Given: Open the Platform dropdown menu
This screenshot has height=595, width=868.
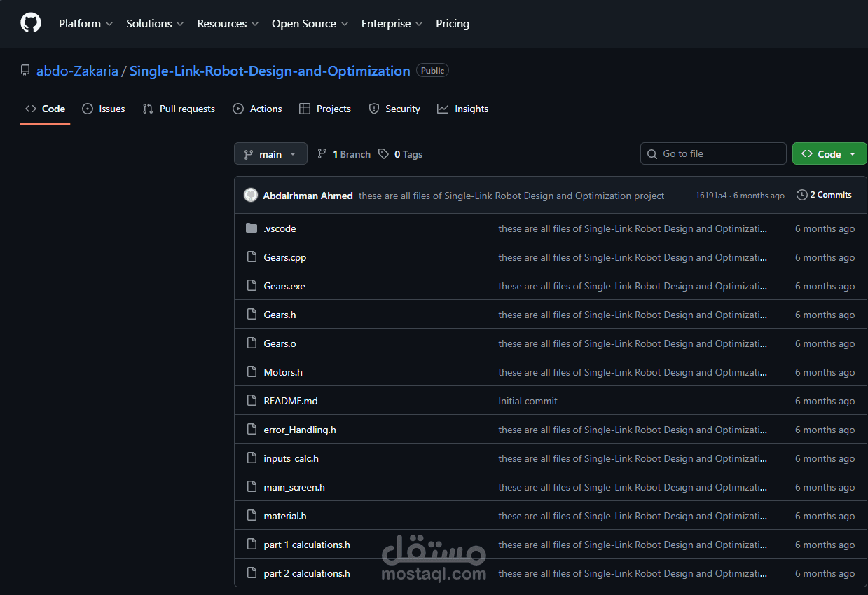Looking at the screenshot, I should [85, 24].
